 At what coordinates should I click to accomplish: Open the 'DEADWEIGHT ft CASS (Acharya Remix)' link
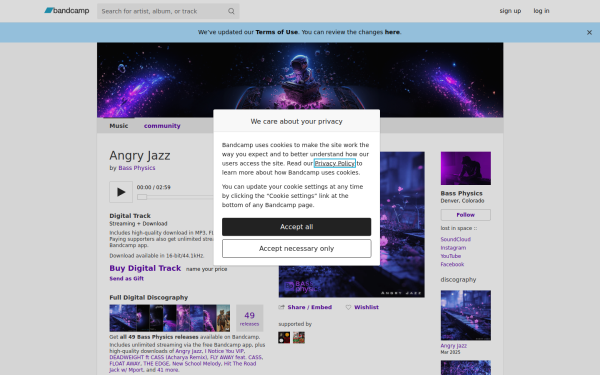(158, 357)
